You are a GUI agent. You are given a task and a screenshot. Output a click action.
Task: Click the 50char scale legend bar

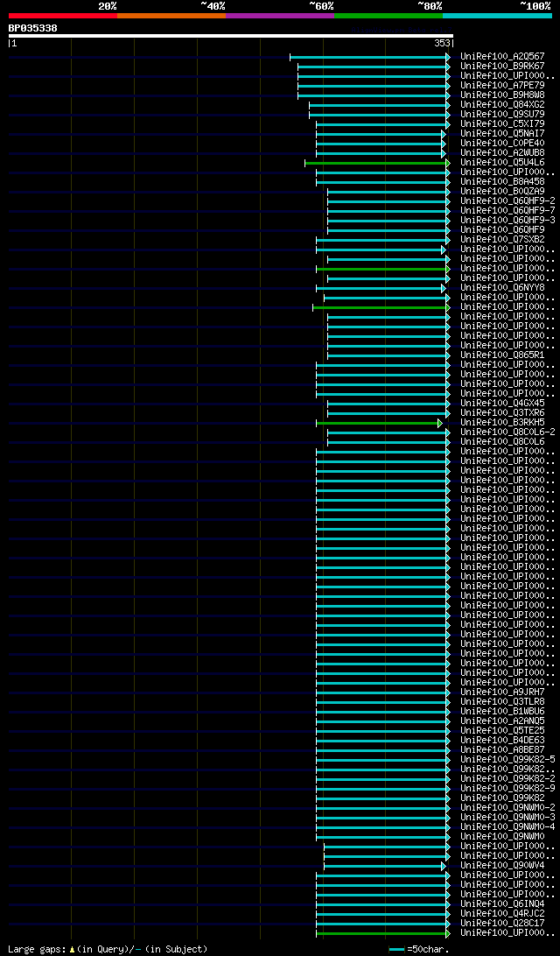point(396,949)
